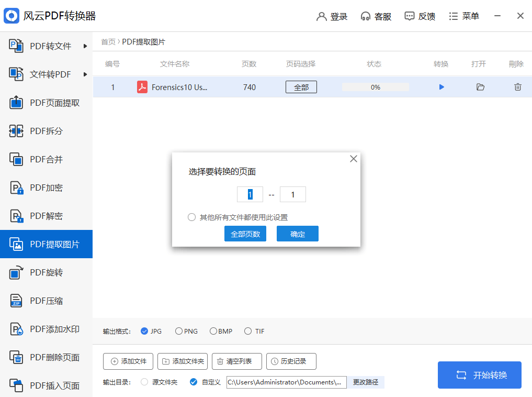Click the 更改路径 button
This screenshot has width=532, height=397.
(x=366, y=382)
